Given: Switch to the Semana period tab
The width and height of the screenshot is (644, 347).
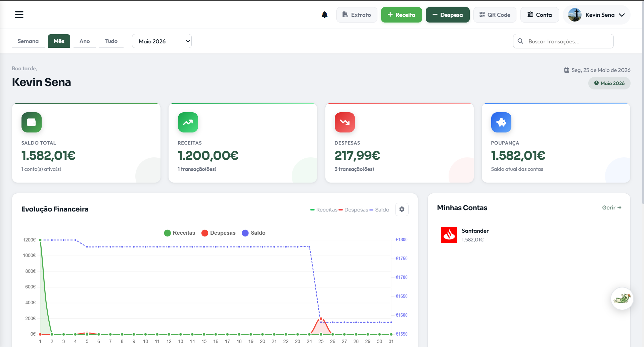Looking at the screenshot, I should click(28, 41).
